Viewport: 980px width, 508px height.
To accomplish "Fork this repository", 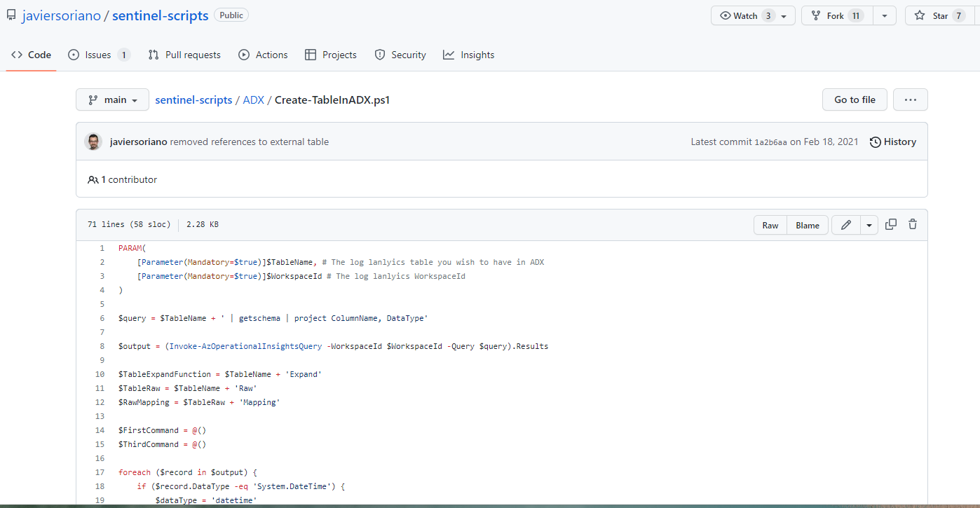I will coord(837,15).
